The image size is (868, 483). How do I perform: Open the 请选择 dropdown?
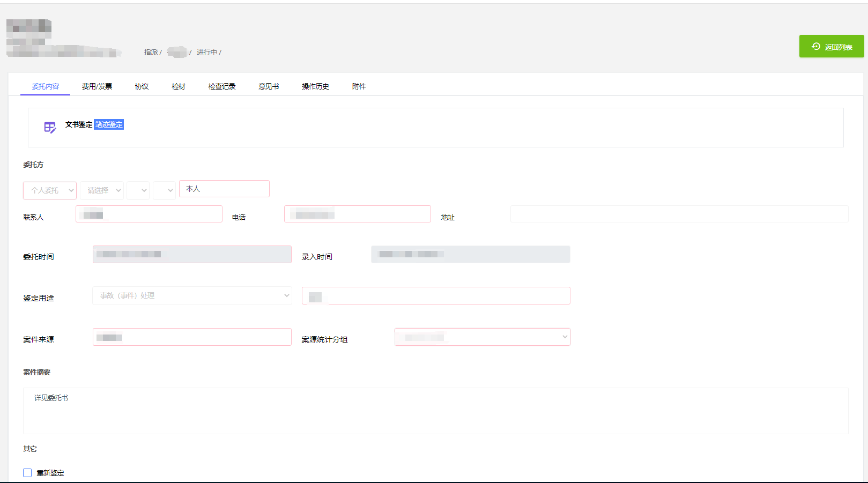tap(102, 190)
